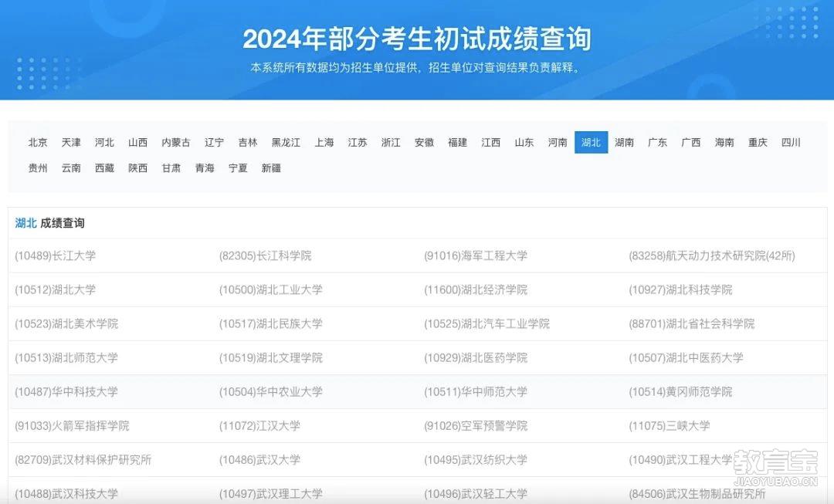The width and height of the screenshot is (834, 504).
Task: Open the 贵州 province tab
Action: point(38,168)
